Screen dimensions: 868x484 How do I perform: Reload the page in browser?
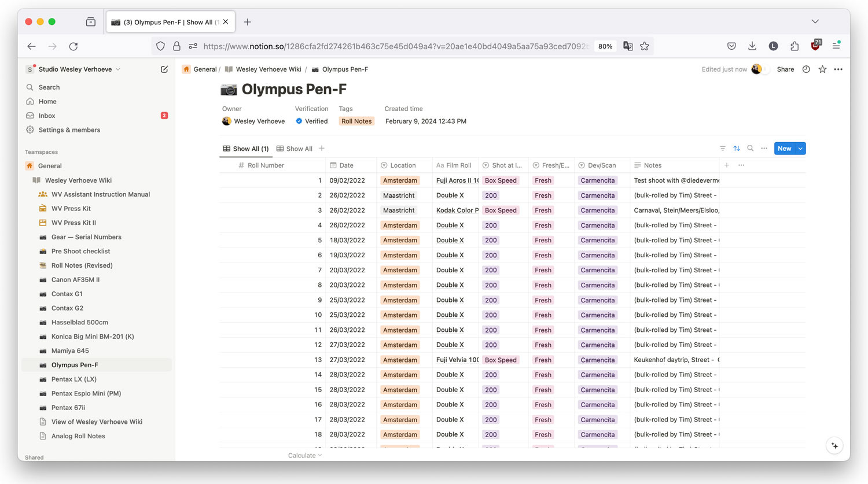coord(73,46)
